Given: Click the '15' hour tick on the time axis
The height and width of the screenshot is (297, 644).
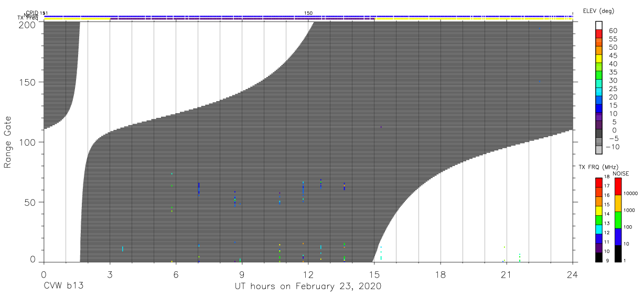Looking at the screenshot, I should tap(374, 274).
